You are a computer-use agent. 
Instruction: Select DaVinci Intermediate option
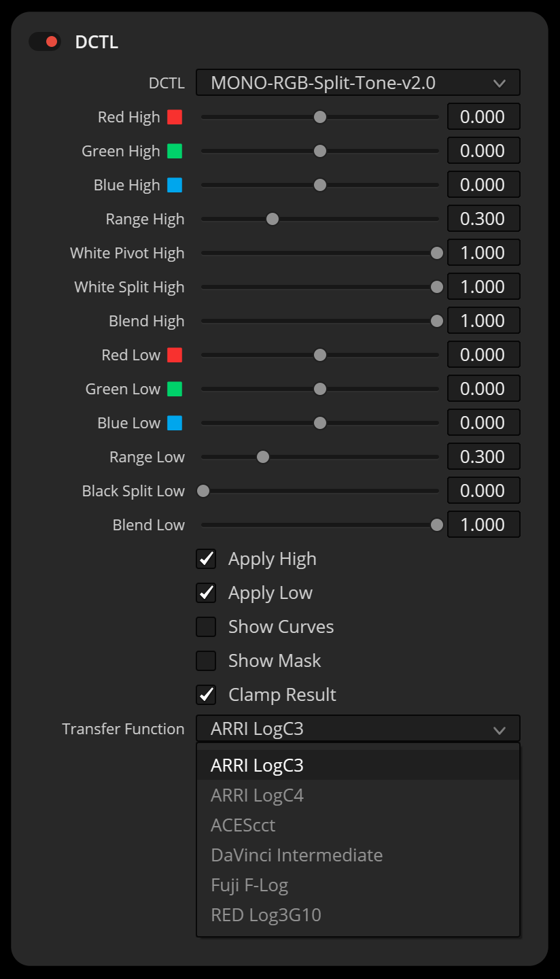[x=296, y=855]
